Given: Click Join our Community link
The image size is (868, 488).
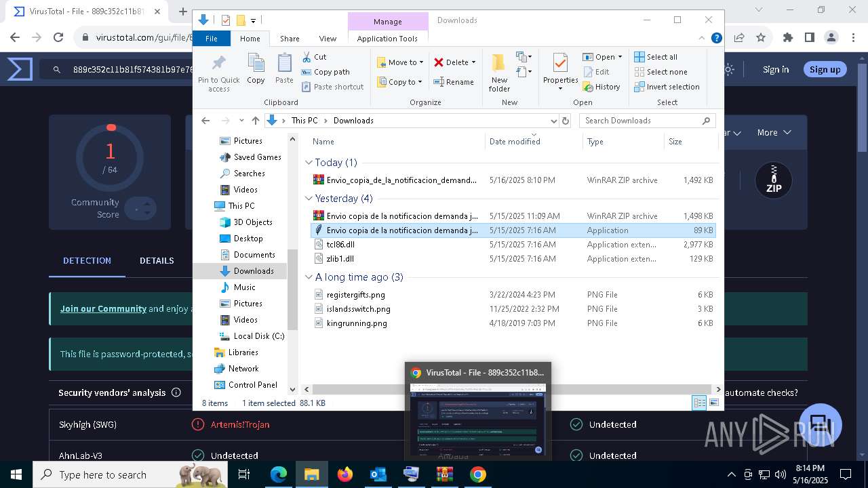Looking at the screenshot, I should [x=103, y=308].
